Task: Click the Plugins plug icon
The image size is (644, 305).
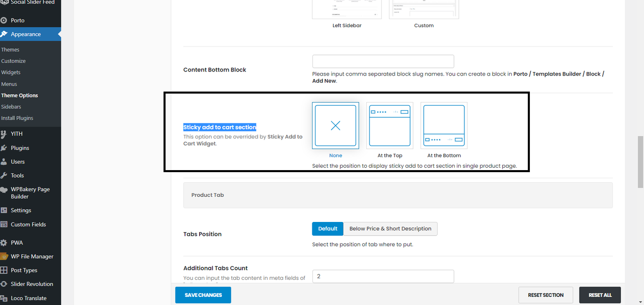Action: tap(4, 148)
